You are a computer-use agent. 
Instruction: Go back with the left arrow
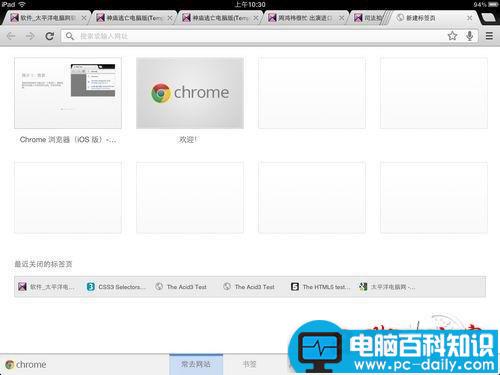[11, 36]
